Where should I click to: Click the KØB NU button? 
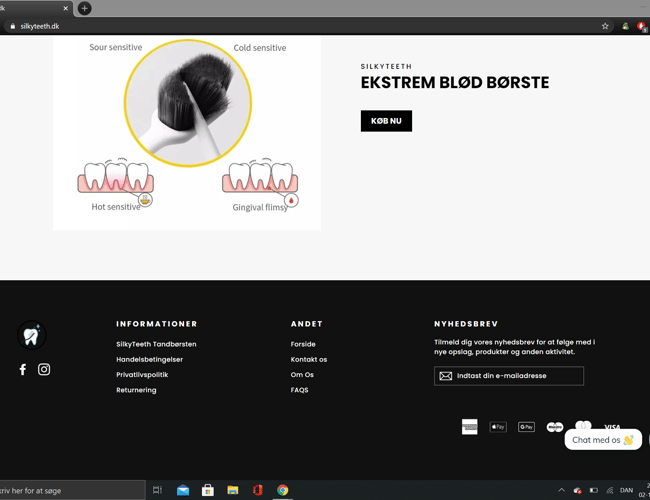(386, 121)
